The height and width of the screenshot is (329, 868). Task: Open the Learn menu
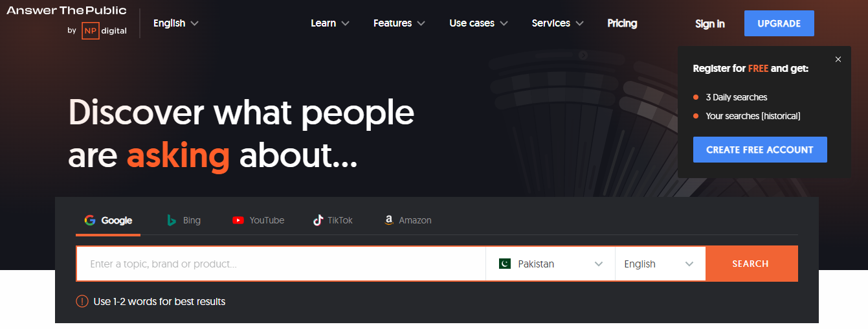pyautogui.click(x=329, y=23)
